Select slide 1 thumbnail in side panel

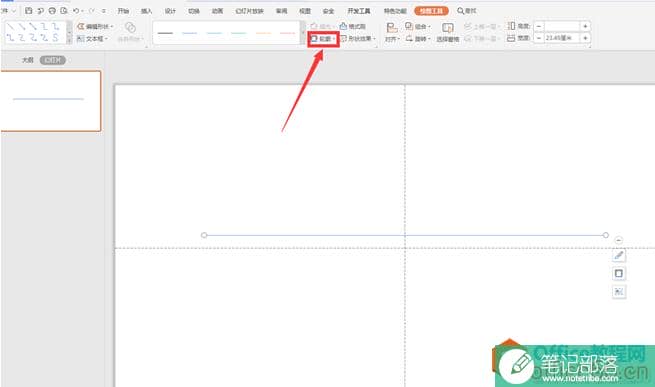click(x=51, y=101)
